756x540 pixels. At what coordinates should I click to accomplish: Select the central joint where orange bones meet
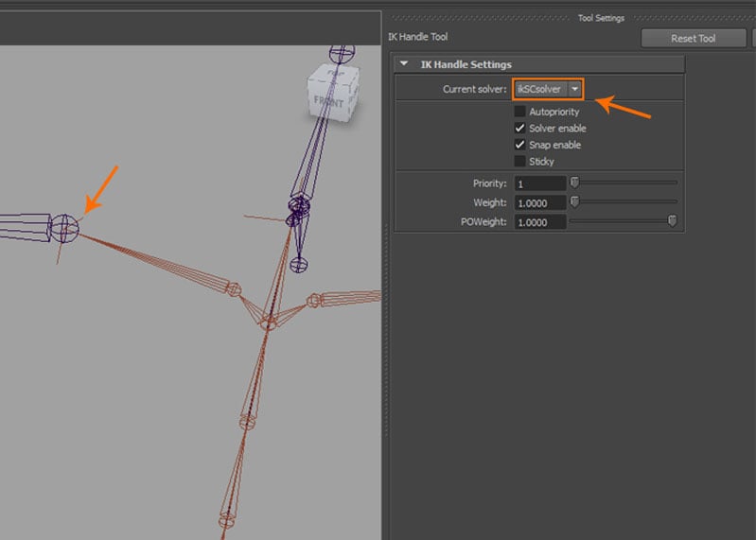[269, 322]
